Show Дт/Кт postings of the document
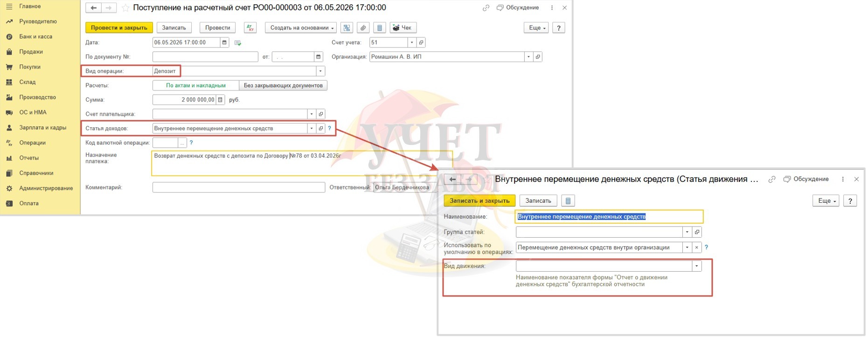This screenshot has height=337, width=868. 250,28
